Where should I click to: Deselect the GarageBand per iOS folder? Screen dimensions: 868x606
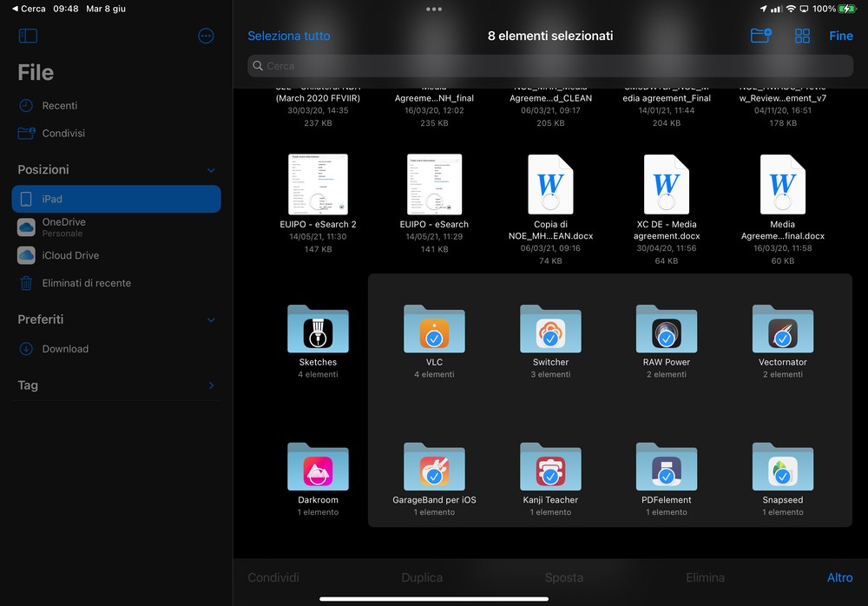(434, 476)
